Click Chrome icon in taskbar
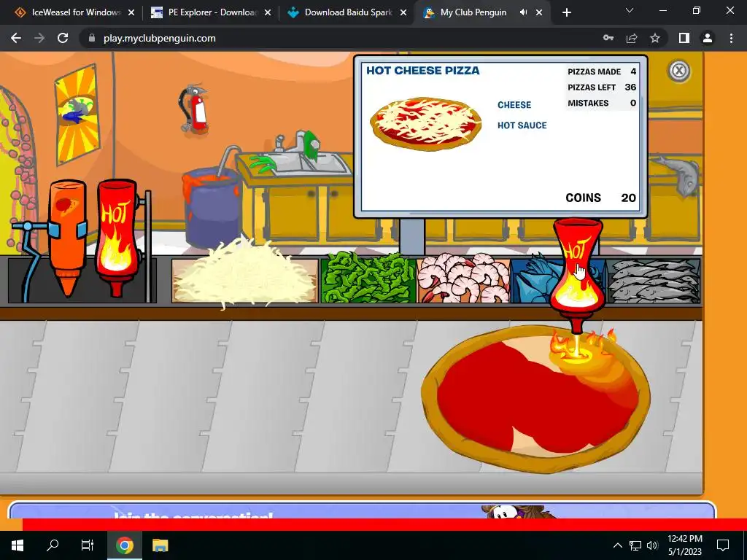This screenshot has width=747, height=560. [x=124, y=545]
